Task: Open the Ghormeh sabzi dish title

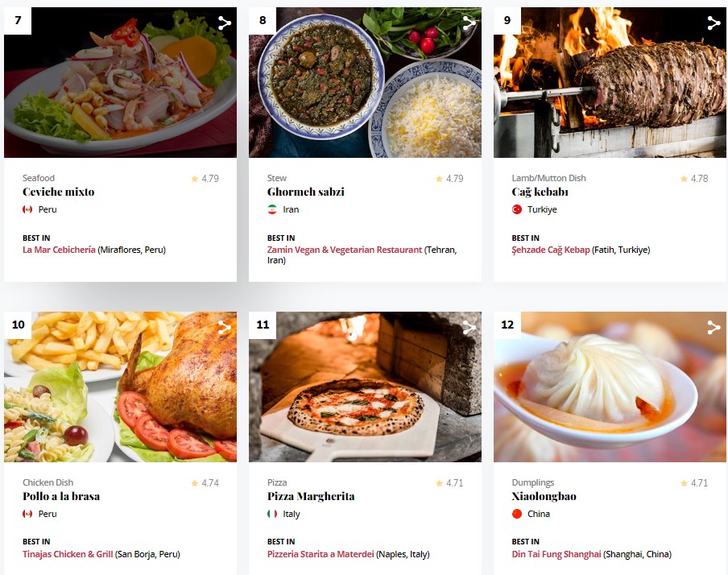Action: (x=305, y=192)
